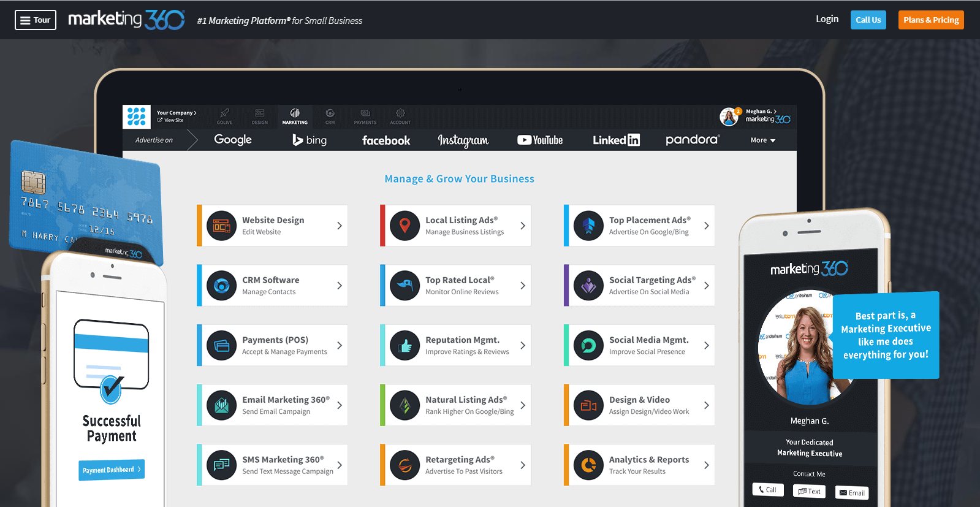
Task: Click "Rank Higher On Google/Bing" subtitle
Action: click(x=469, y=411)
